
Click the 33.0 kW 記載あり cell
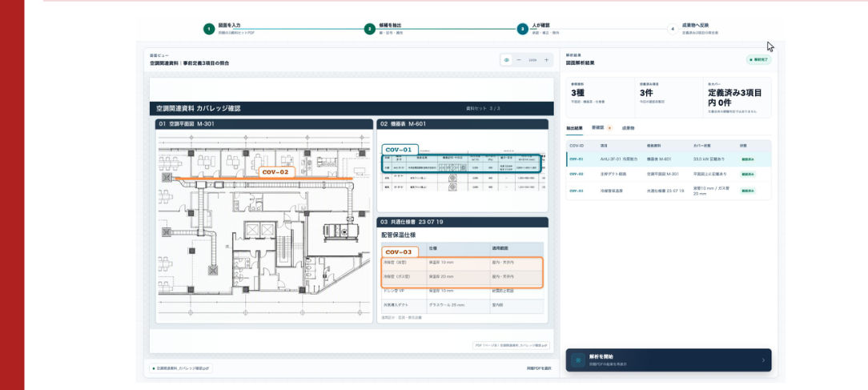708,159
